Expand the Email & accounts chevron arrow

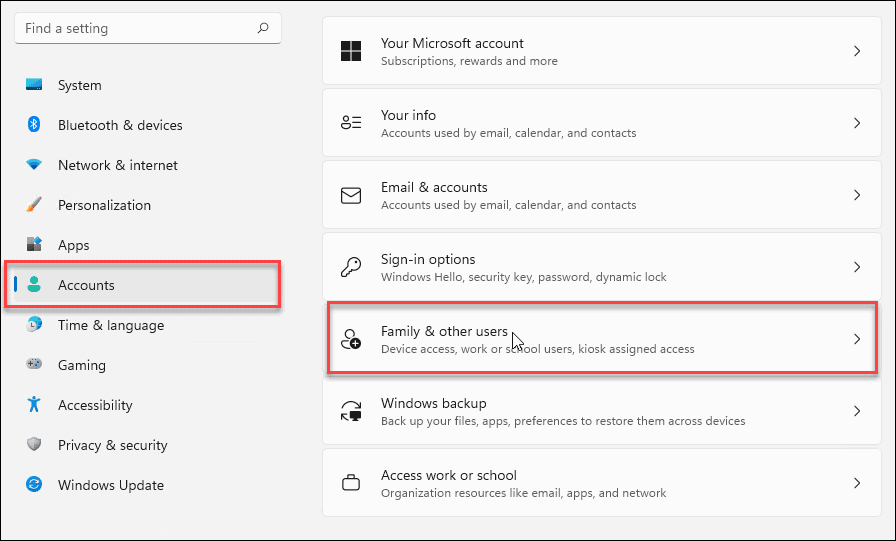coord(856,195)
